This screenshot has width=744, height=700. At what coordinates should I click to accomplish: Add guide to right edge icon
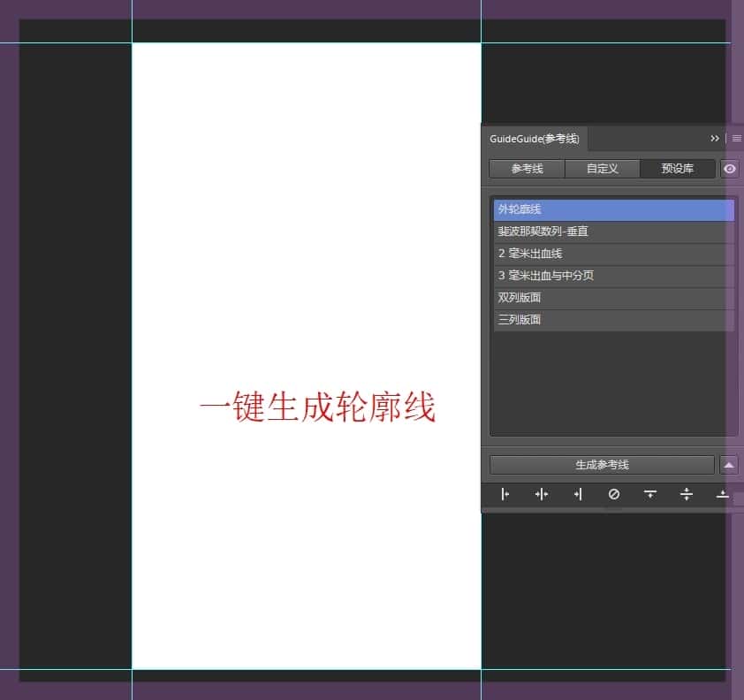(x=578, y=495)
